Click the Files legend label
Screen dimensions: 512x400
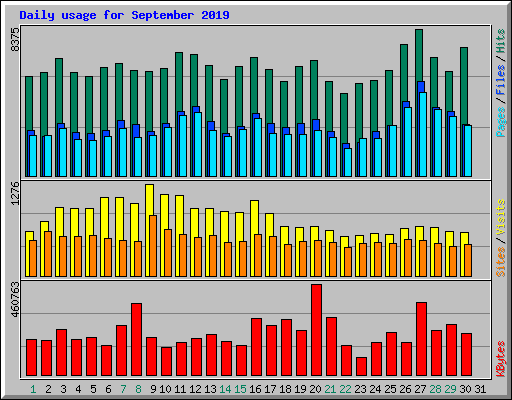(501, 80)
